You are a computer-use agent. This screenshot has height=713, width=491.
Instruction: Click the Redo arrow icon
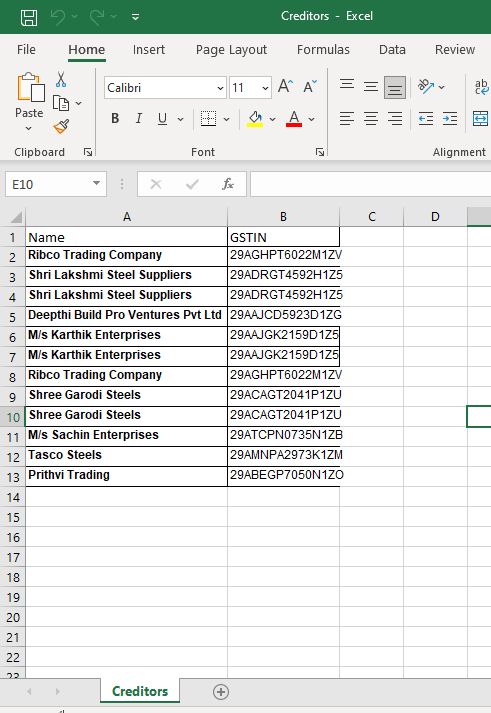tap(97, 17)
